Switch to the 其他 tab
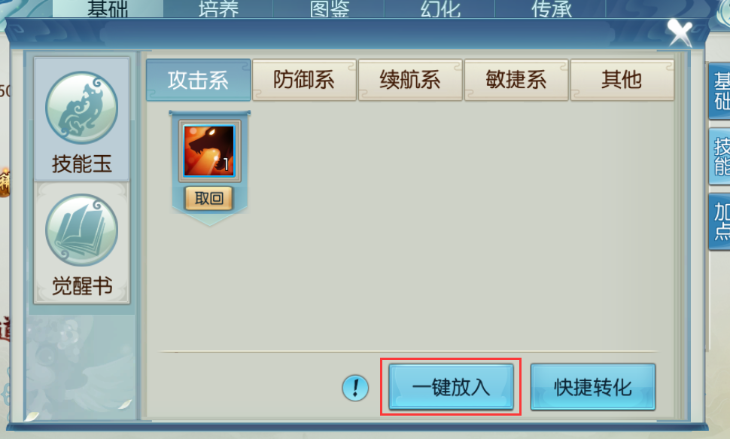Screen dimensions: 730x439 coord(622,80)
